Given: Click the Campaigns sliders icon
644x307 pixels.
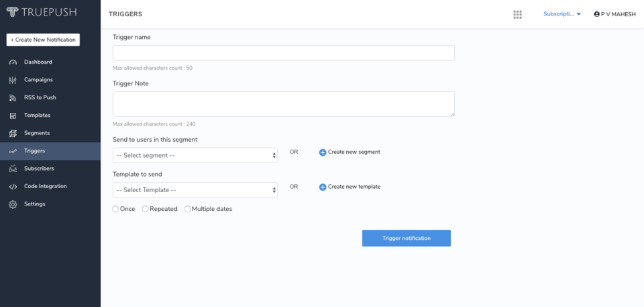Looking at the screenshot, I should coord(13,80).
